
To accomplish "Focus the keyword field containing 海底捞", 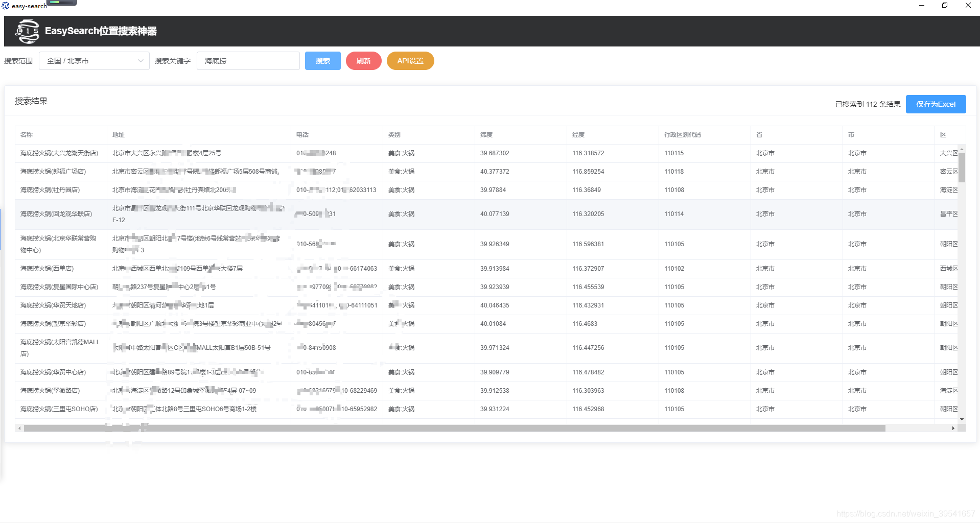I will click(x=248, y=61).
